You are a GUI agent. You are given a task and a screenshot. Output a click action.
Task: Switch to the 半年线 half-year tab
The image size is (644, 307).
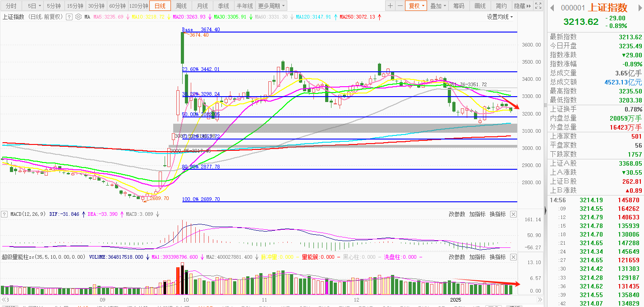pos(245,6)
